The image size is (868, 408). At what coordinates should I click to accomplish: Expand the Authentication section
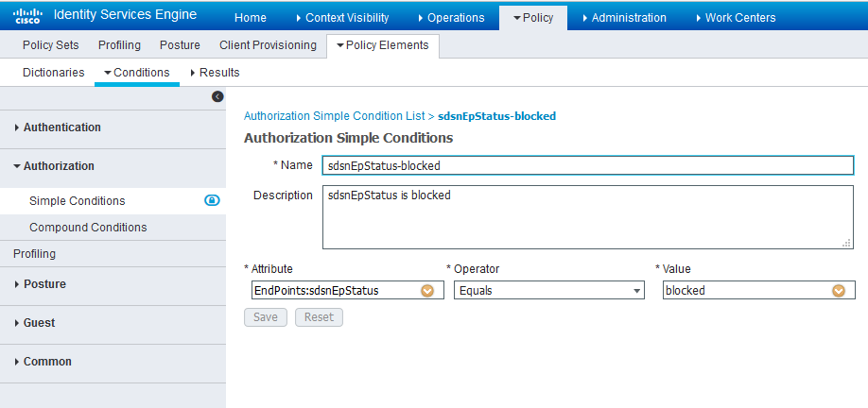coord(61,127)
